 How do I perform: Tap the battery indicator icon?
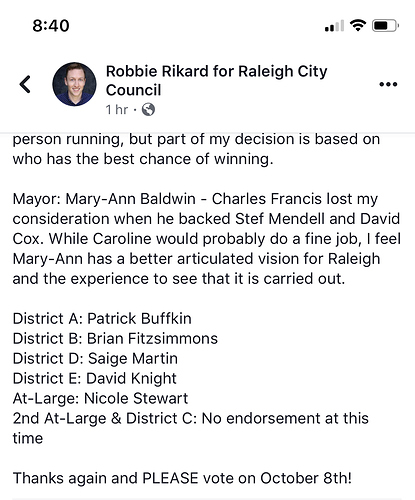tap(385, 26)
